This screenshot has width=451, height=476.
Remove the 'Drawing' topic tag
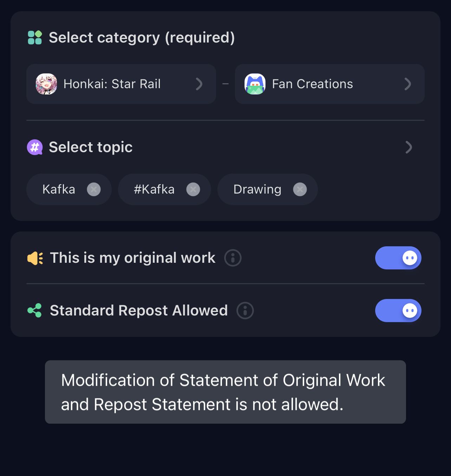(300, 189)
